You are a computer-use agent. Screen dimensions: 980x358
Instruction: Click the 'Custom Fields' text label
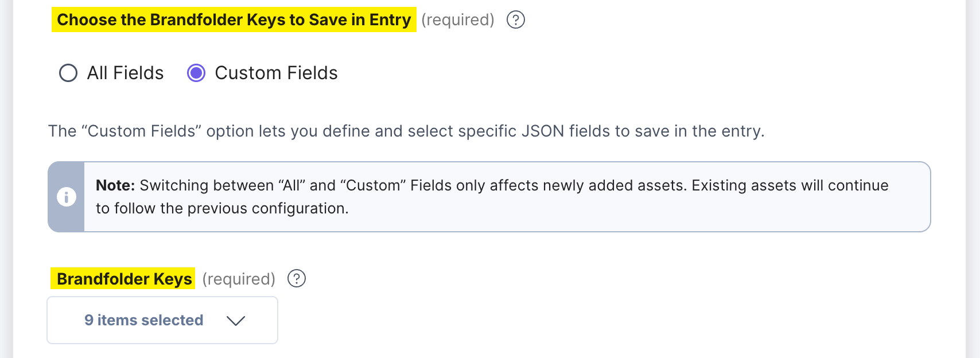276,73
